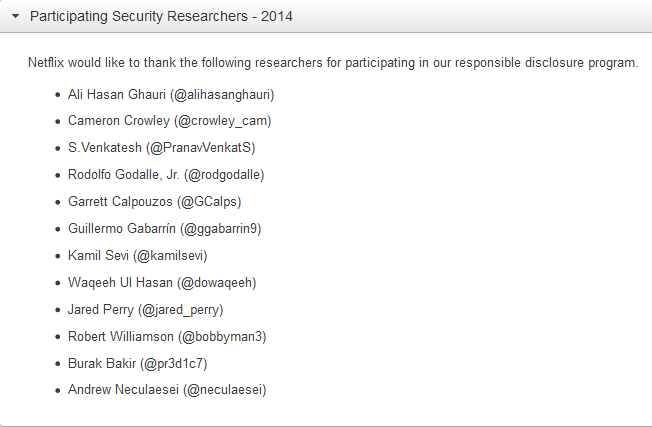Click the @dowaqeeh Twitter handle
Screen dimensions: 652x427
click(217, 283)
